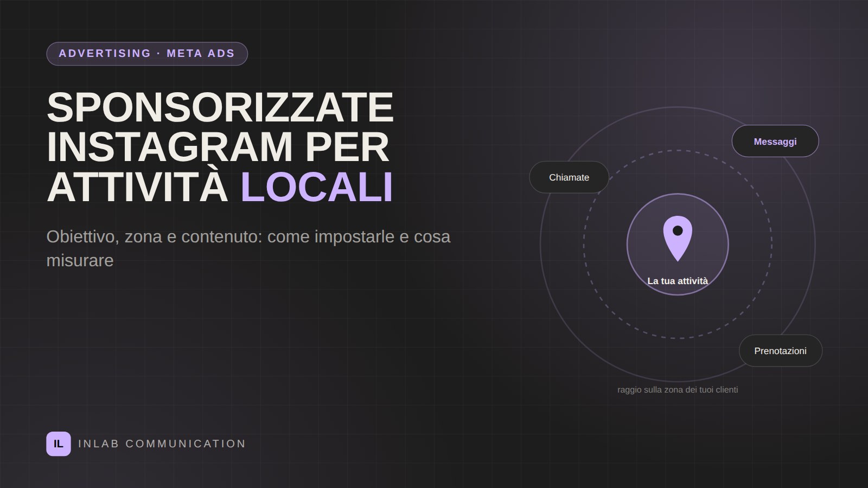
Task: Click the highlighted word 'LOCALI'
Action: point(317,188)
